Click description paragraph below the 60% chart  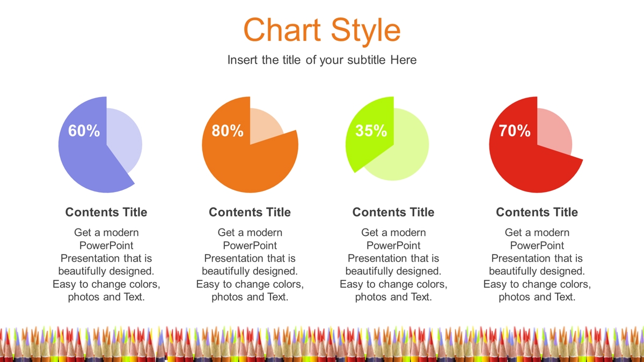tap(106, 265)
